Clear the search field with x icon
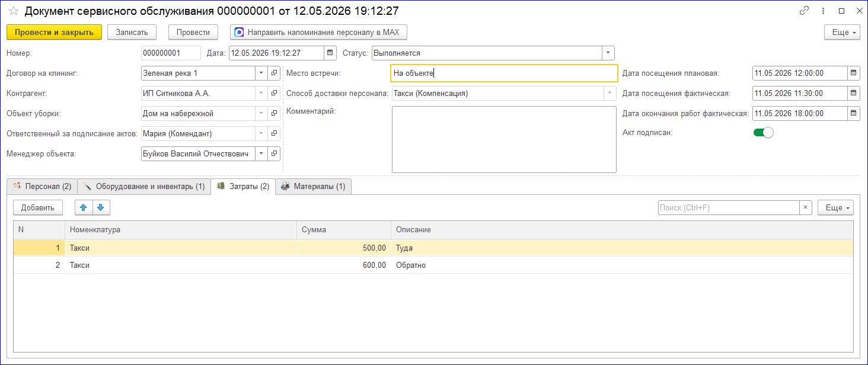The image size is (868, 365). point(806,207)
